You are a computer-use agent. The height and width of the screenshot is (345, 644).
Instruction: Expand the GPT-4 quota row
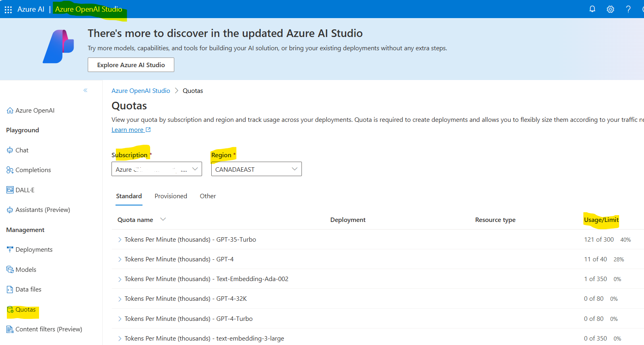[120, 259]
